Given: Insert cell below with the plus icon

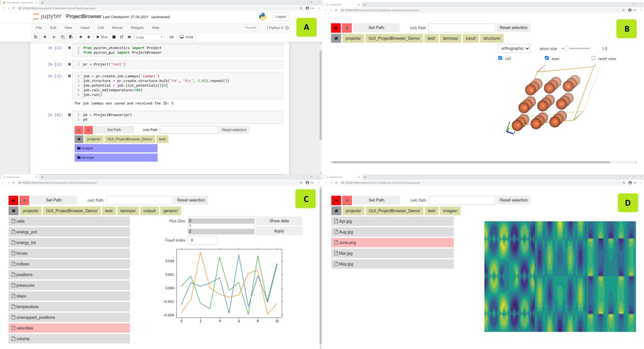Looking at the screenshot, I should point(45,37).
